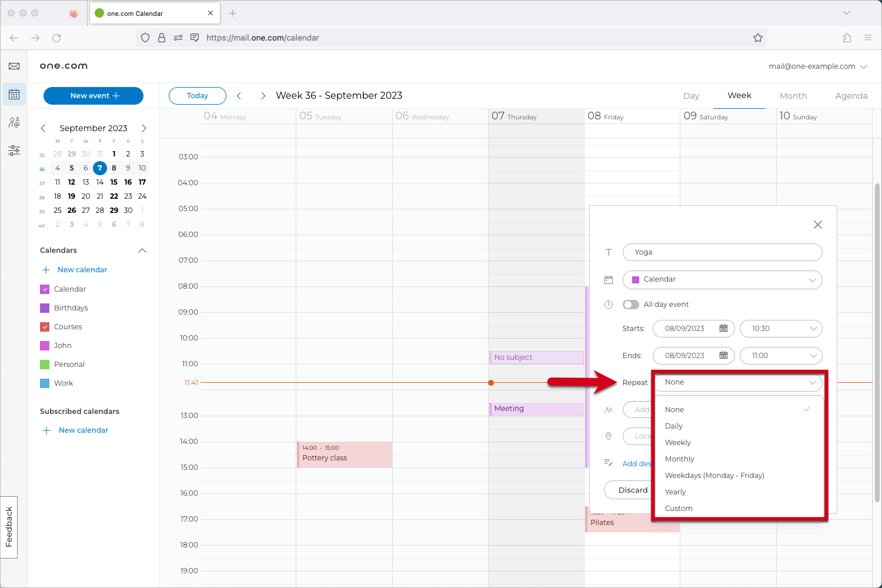
Task: Toggle the All day event switch
Action: tap(631, 305)
